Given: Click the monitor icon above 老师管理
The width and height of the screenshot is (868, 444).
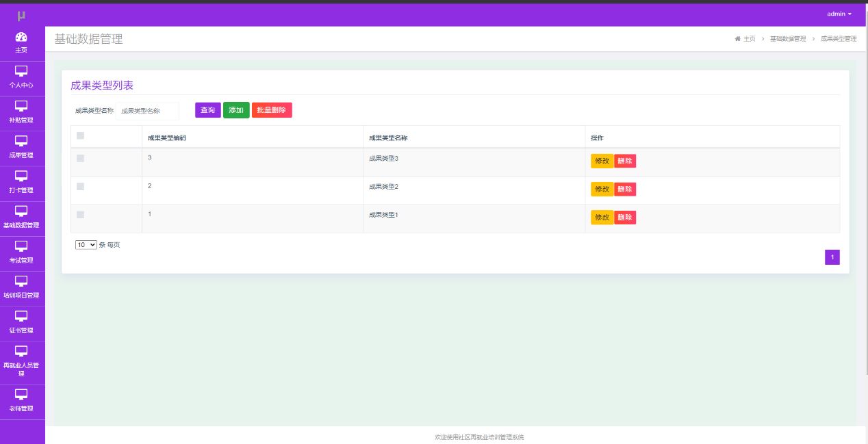Looking at the screenshot, I should pos(21,394).
